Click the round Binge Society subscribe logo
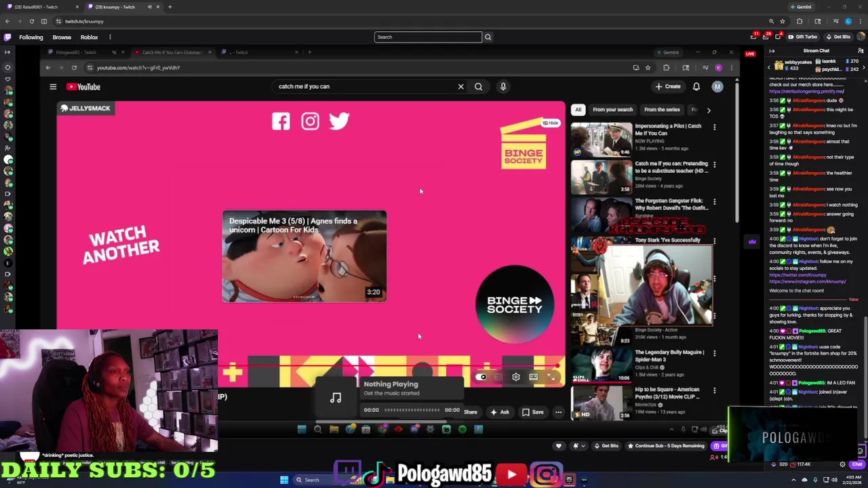Viewport: 868px width, 488px height. (515, 304)
